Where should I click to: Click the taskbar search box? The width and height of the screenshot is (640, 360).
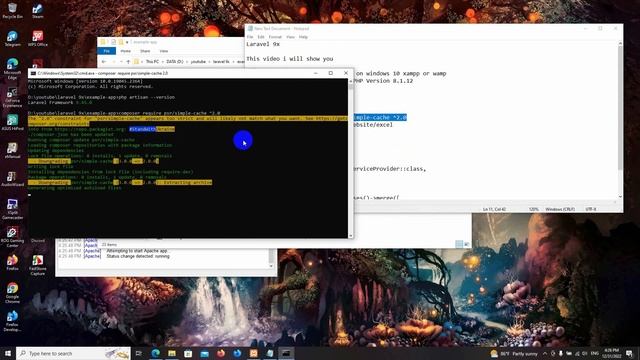tap(73, 353)
